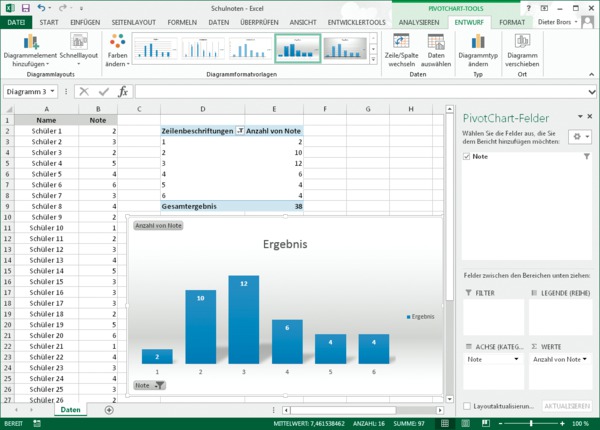The image size is (600, 430).
Task: Enable the Layoutaktualisierung checkbox
Action: (x=467, y=406)
